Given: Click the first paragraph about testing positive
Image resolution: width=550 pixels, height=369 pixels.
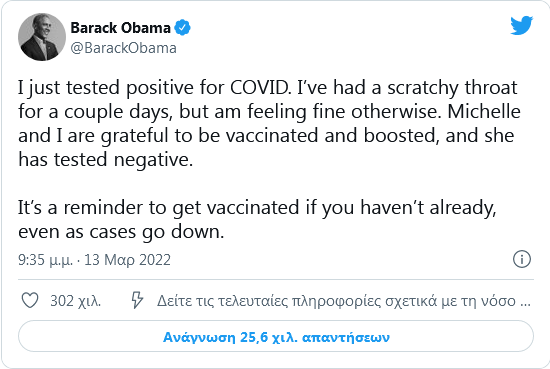Looking at the screenshot, I should click(269, 123).
